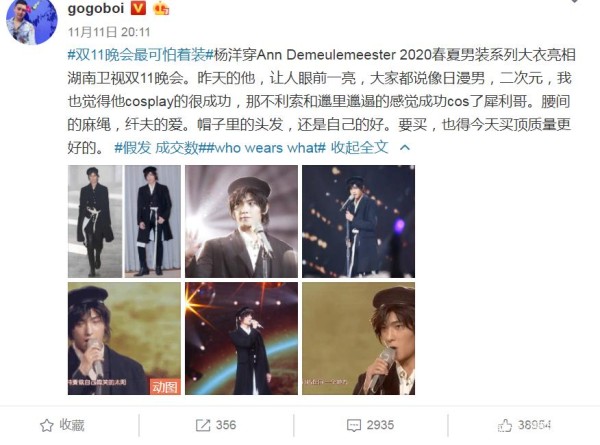Open comments via speech bubble icon
600x445 pixels.
tap(354, 425)
